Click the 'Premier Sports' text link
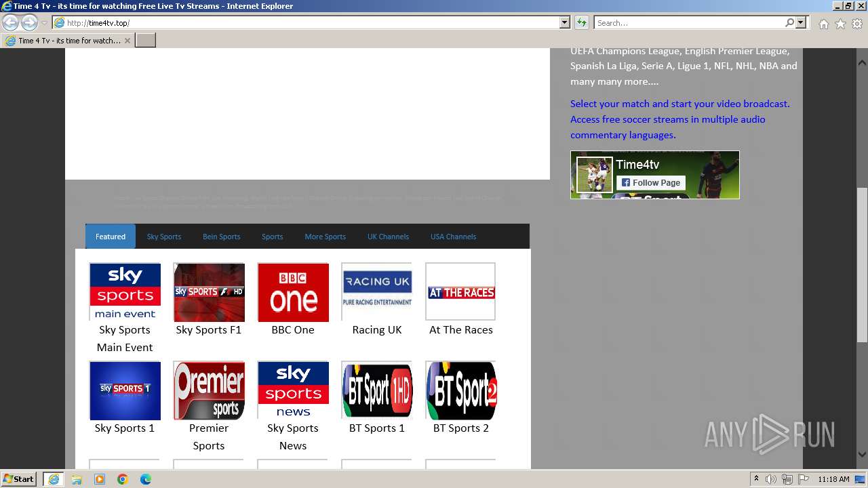The image size is (868, 488). [x=209, y=436]
